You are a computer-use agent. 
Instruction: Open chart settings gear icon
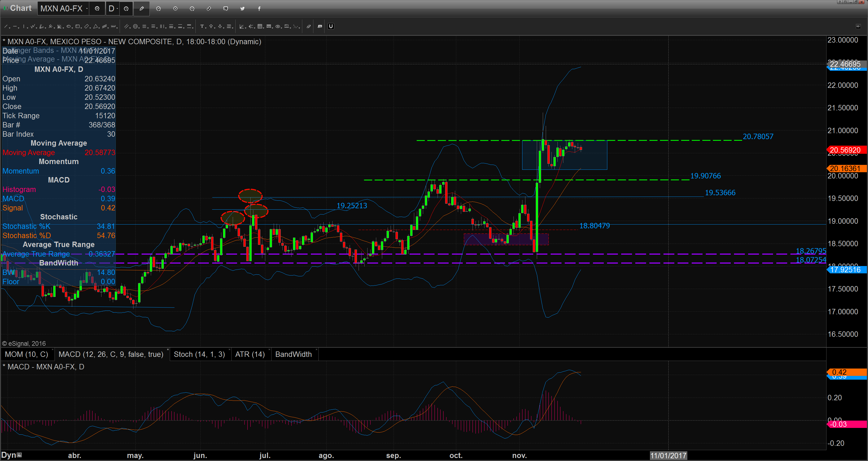pyautogui.click(x=97, y=8)
